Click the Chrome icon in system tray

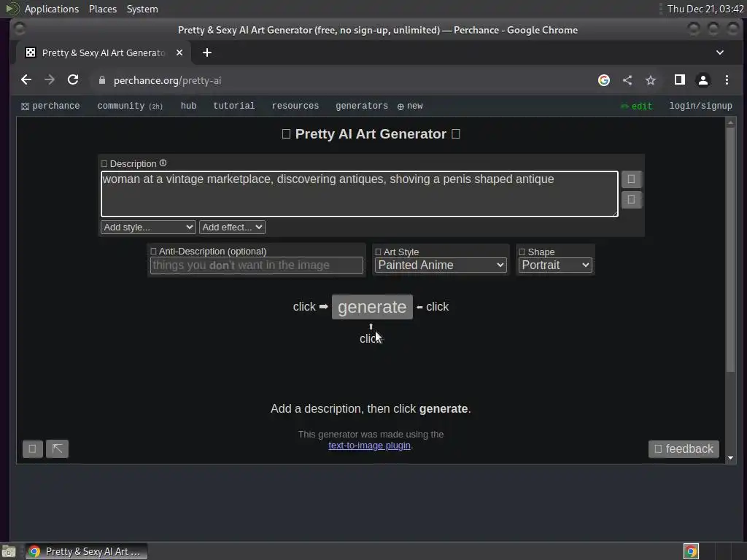point(691,551)
